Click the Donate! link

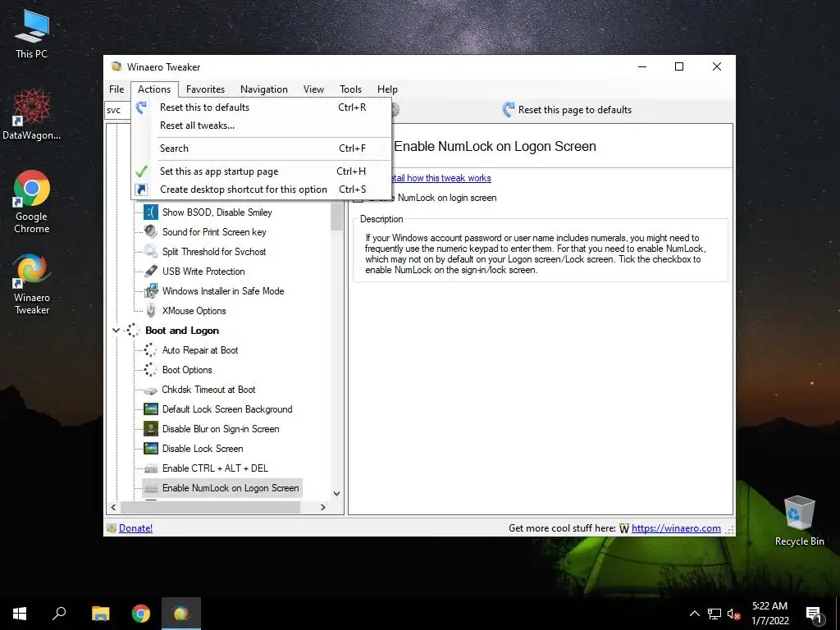coord(135,528)
